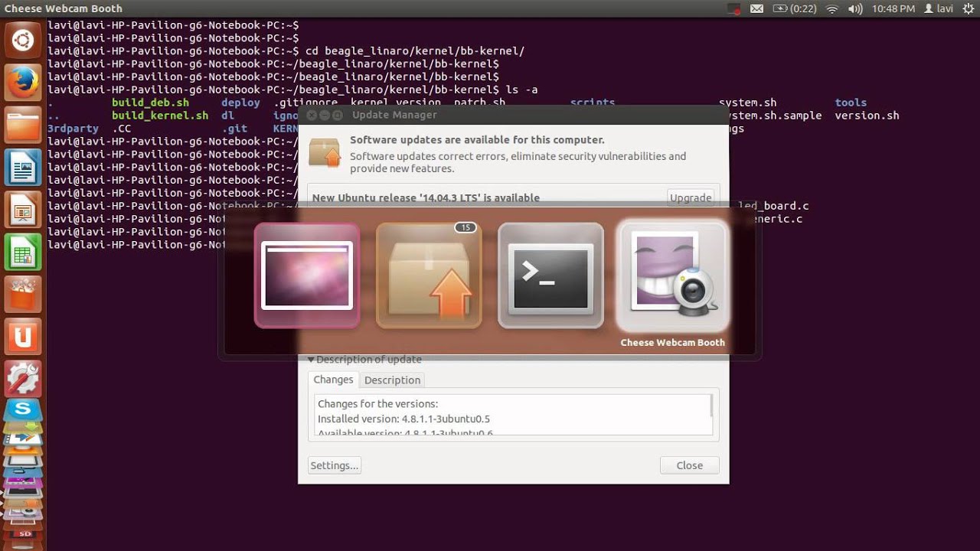This screenshot has height=551, width=980.
Task: Click the tools directory in terminal listing
Action: pos(851,103)
